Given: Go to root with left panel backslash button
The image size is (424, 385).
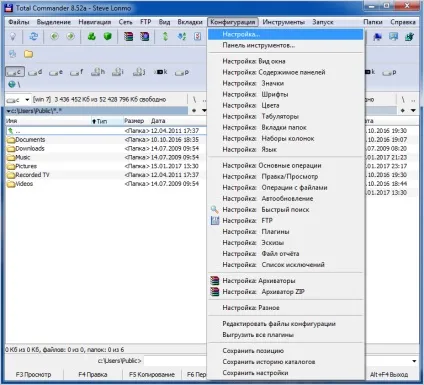Looking at the screenshot, I should tap(194, 99).
